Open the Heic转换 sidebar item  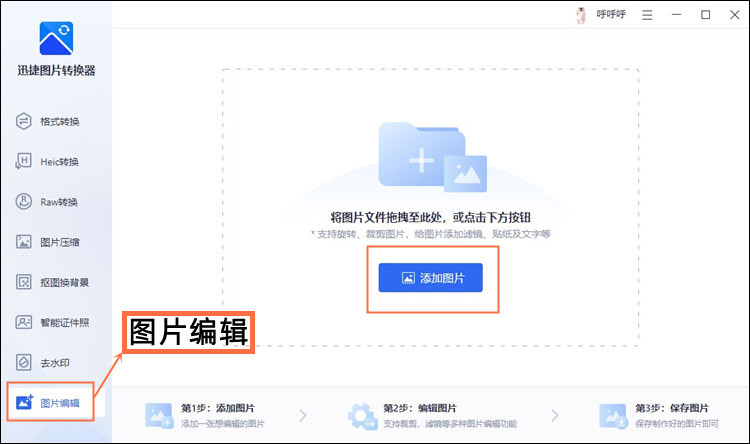pos(48,162)
